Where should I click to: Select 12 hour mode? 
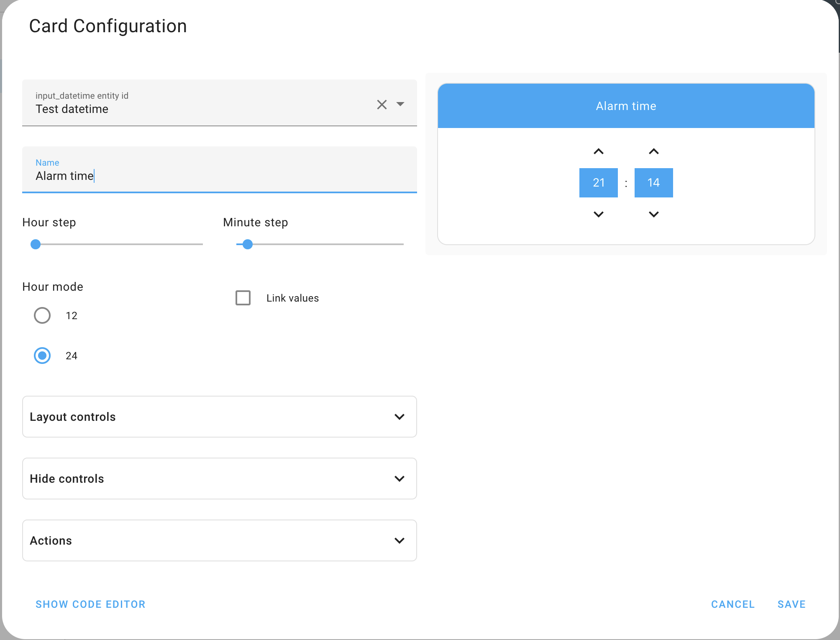pyautogui.click(x=42, y=315)
